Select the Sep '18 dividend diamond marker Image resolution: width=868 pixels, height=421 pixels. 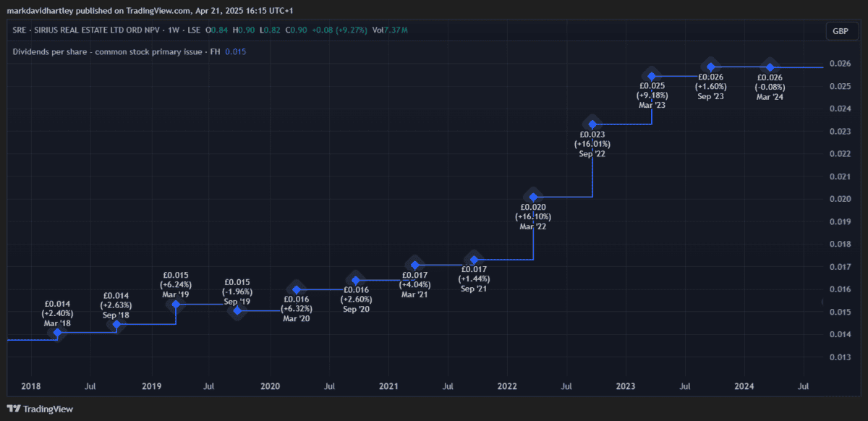117,324
